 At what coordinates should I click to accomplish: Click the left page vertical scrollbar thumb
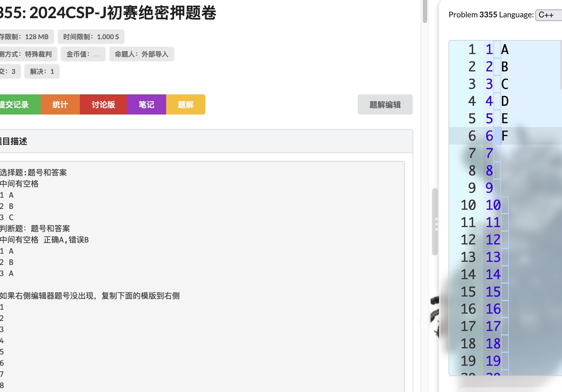[x=425, y=11]
